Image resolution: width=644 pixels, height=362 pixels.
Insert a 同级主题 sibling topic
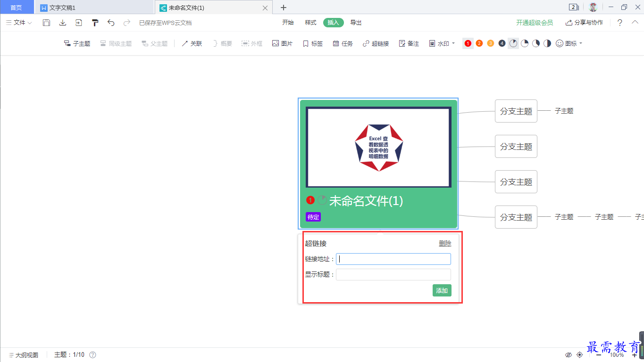[x=116, y=43]
